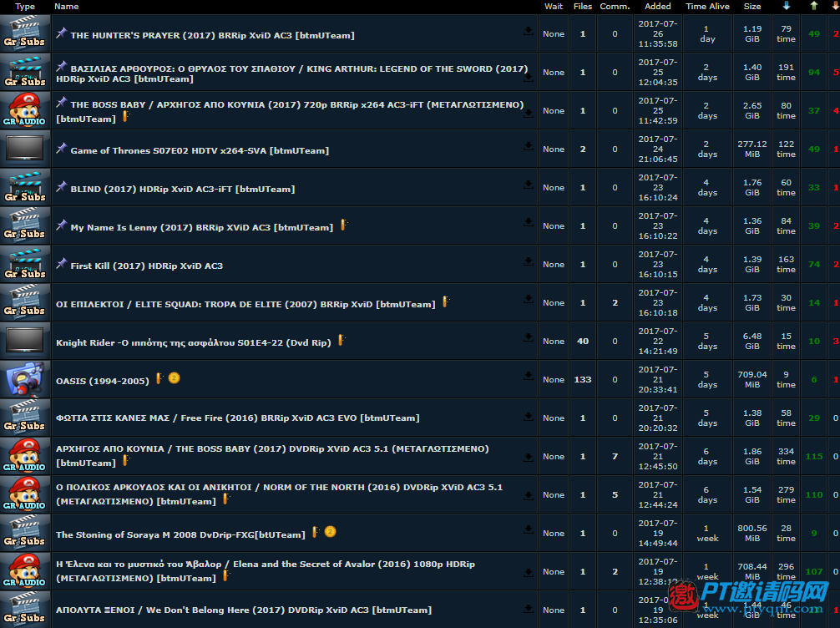Download the BLIND (2017) torrent file icon
The image size is (840, 628).
coord(529,185)
